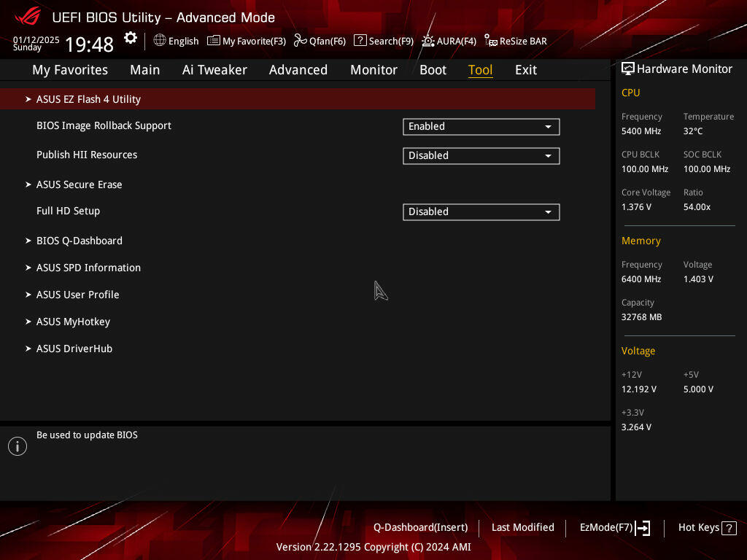The image size is (747, 560).
Task: Expand ASUS EZ Flash 4 Utility
Action: pyautogui.click(x=298, y=99)
